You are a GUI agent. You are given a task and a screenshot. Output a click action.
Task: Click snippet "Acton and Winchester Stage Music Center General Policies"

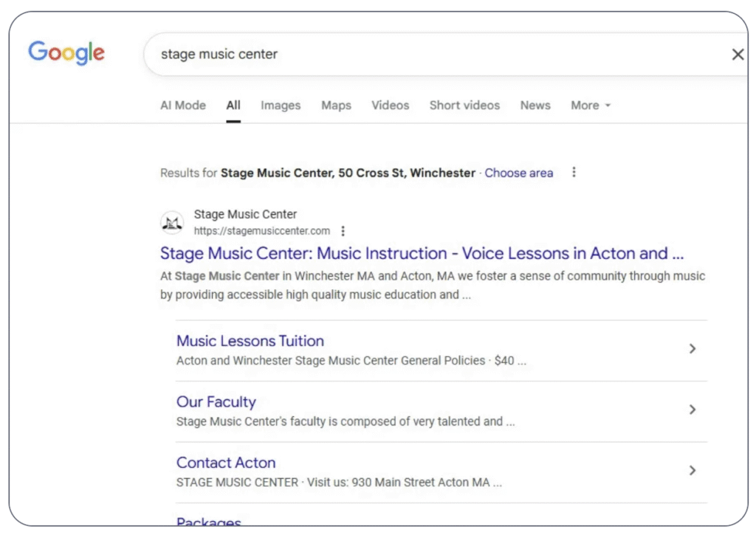click(x=331, y=361)
